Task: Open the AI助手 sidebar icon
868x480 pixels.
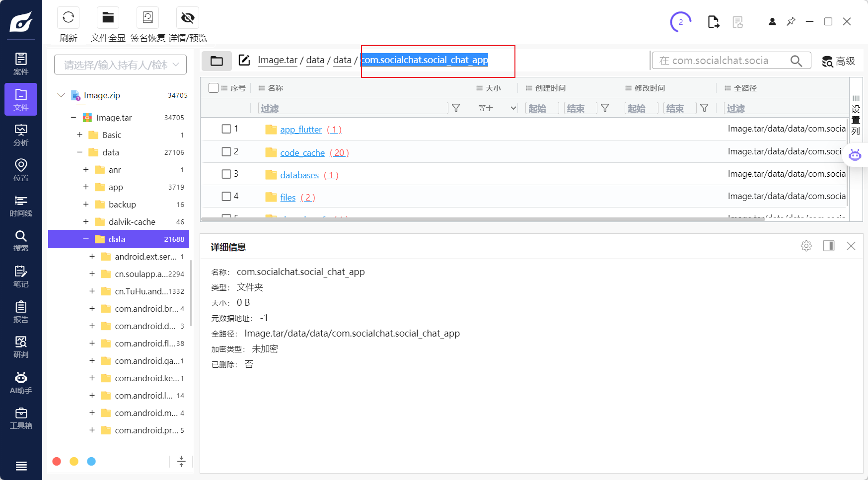Action: (x=21, y=383)
